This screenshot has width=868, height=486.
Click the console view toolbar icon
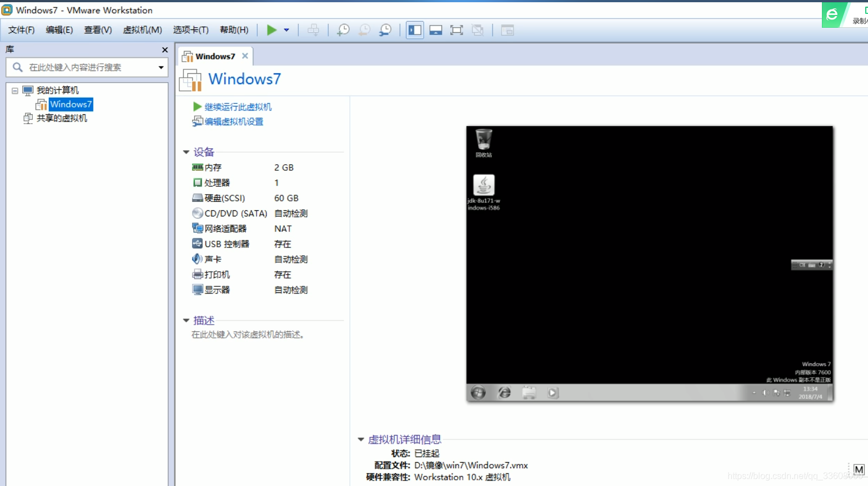(x=507, y=30)
